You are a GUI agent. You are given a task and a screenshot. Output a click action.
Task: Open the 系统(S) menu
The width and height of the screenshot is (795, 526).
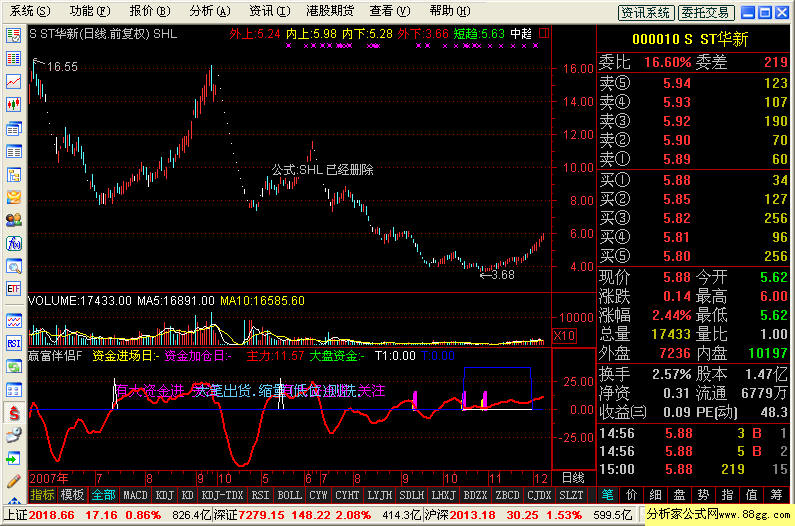30,11
